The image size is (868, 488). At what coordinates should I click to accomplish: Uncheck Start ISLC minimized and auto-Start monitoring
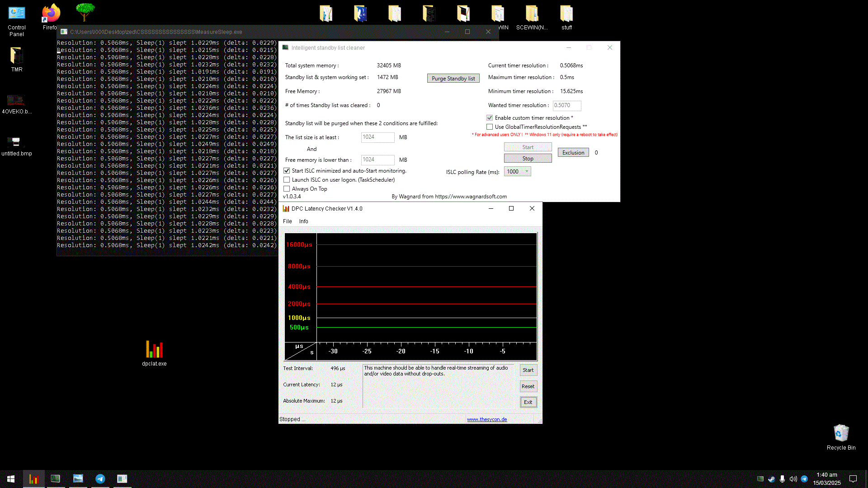tap(287, 171)
